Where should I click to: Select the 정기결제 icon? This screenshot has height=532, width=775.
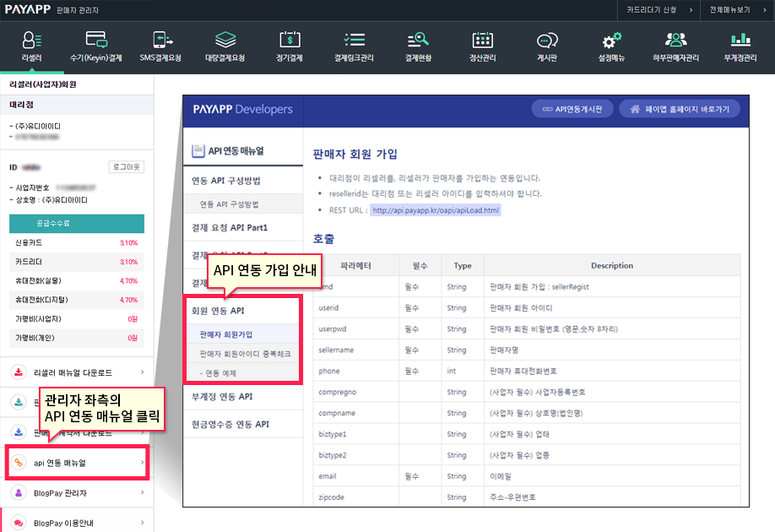[x=290, y=40]
